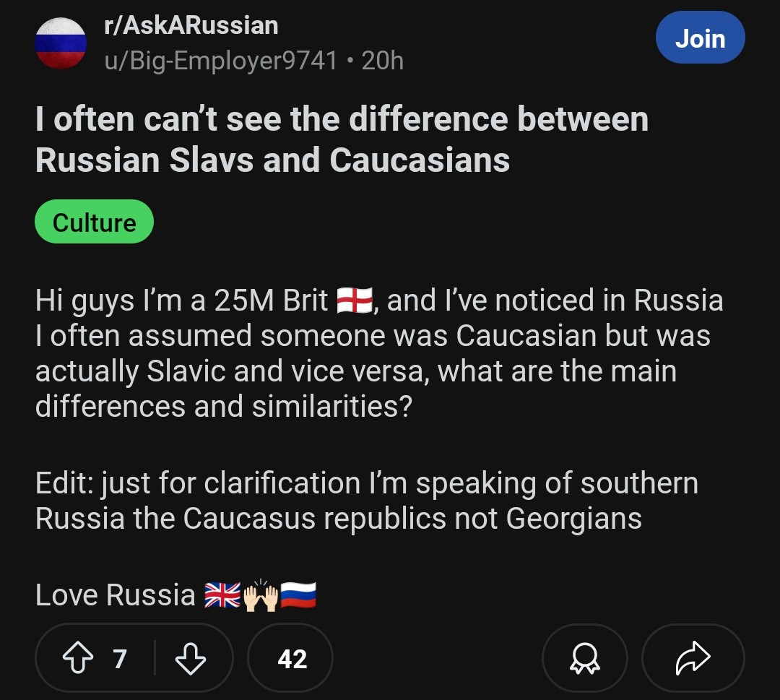Tap the Love Russia text line
This screenshot has width=780, height=700.
tap(116, 596)
